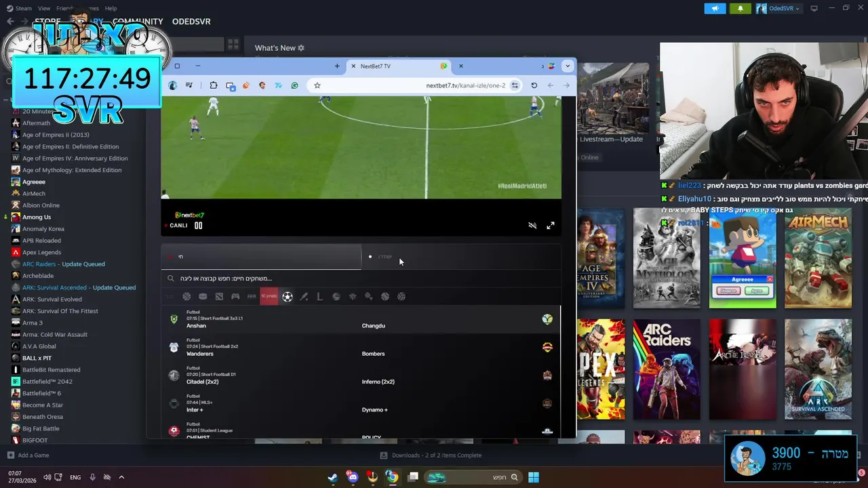Select the baseball bat sport filter

(304, 296)
